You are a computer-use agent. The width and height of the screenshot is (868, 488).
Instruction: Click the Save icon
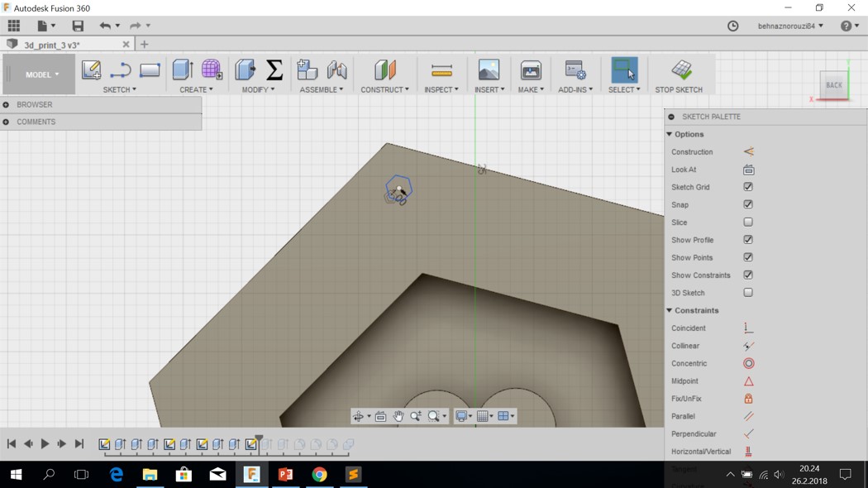pos(78,26)
